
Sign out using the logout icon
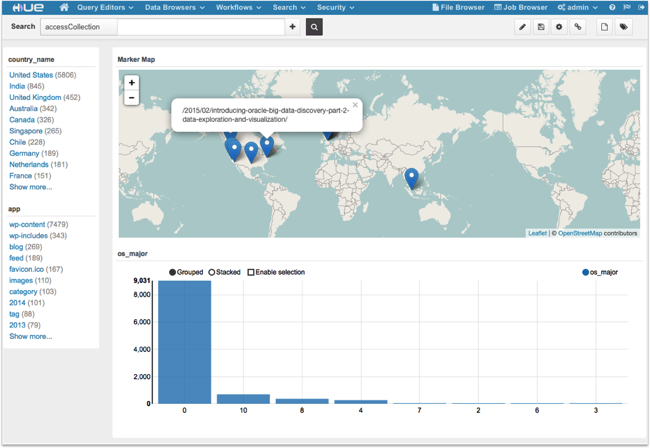[x=641, y=7]
